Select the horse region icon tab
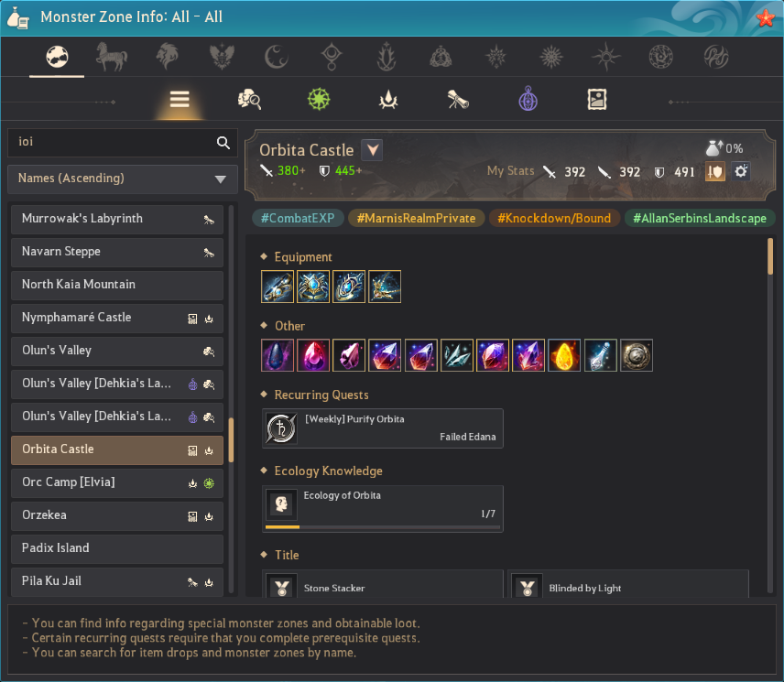Viewport: 784px width, 682px height. tap(112, 57)
